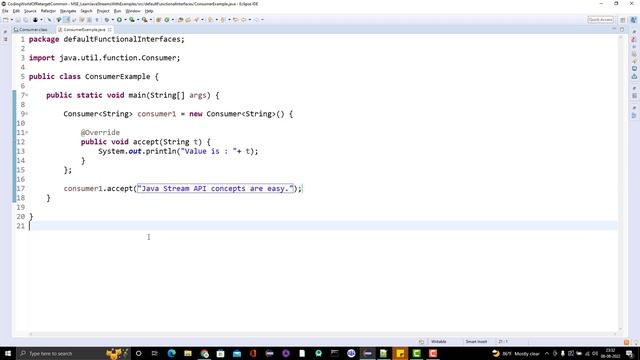Click inside the Quick Access field

coord(600,20)
